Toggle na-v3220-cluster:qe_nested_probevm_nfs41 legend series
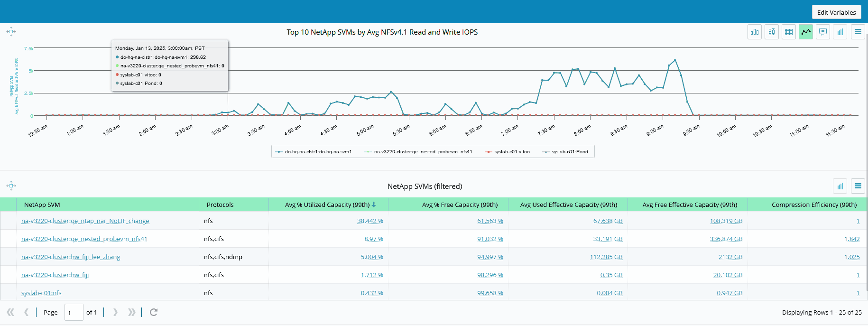This screenshot has width=868, height=326. 418,152
